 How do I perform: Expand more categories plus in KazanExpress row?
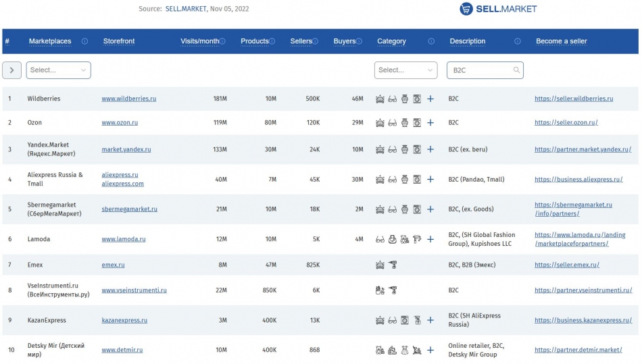[430, 320]
